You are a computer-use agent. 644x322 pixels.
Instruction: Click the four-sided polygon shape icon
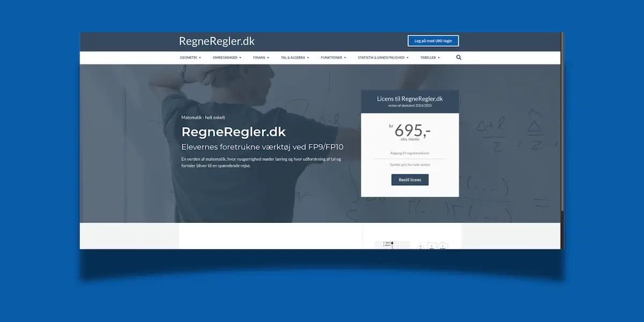point(431,246)
